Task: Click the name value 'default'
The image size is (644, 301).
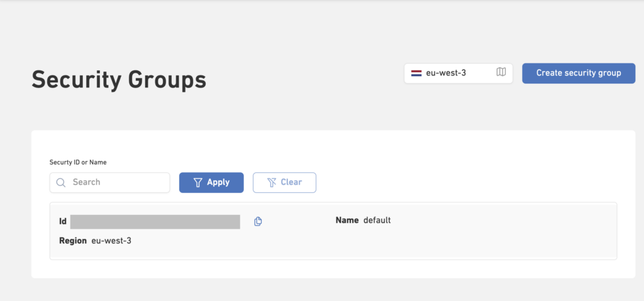Action: (x=377, y=221)
